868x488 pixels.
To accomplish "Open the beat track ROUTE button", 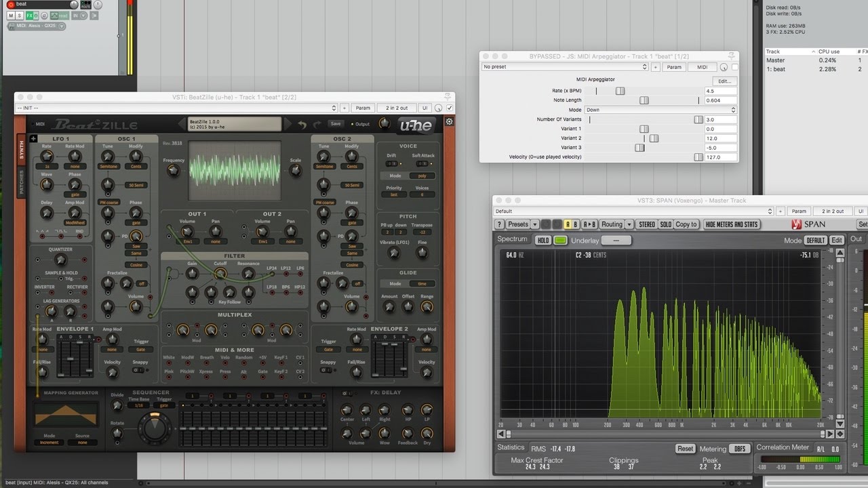I will coord(85,5).
